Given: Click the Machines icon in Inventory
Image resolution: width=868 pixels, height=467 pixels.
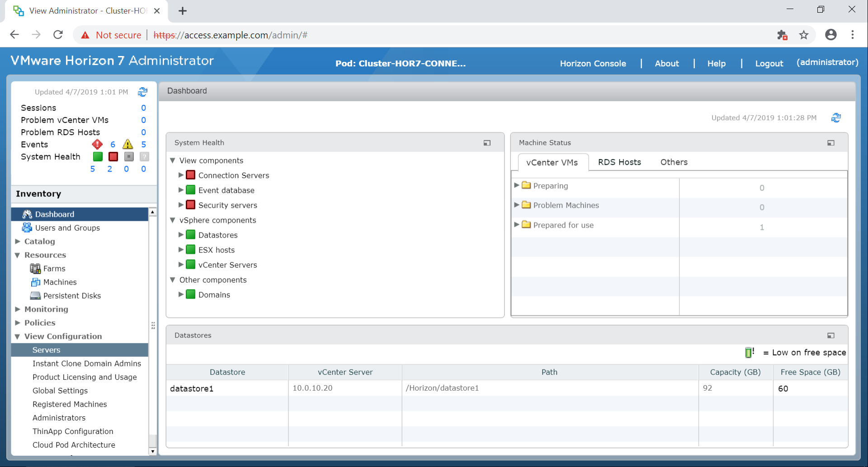Looking at the screenshot, I should pos(35,282).
